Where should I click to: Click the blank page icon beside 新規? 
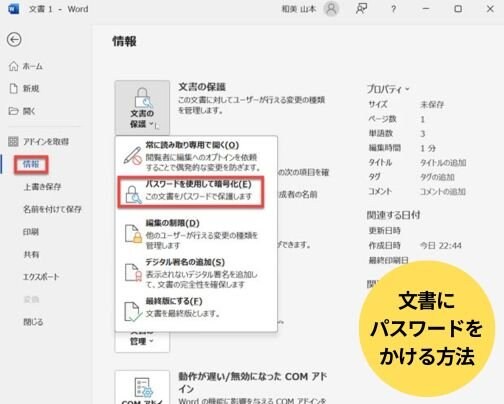pyautogui.click(x=13, y=88)
